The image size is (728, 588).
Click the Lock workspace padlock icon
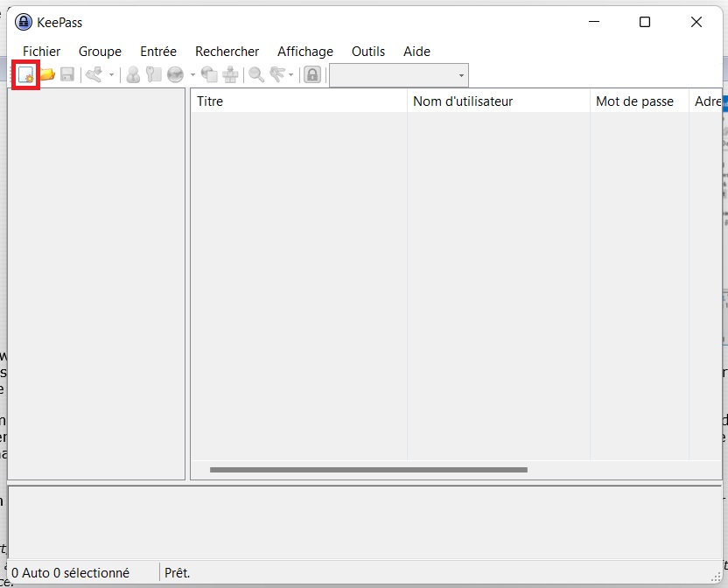tap(311, 75)
